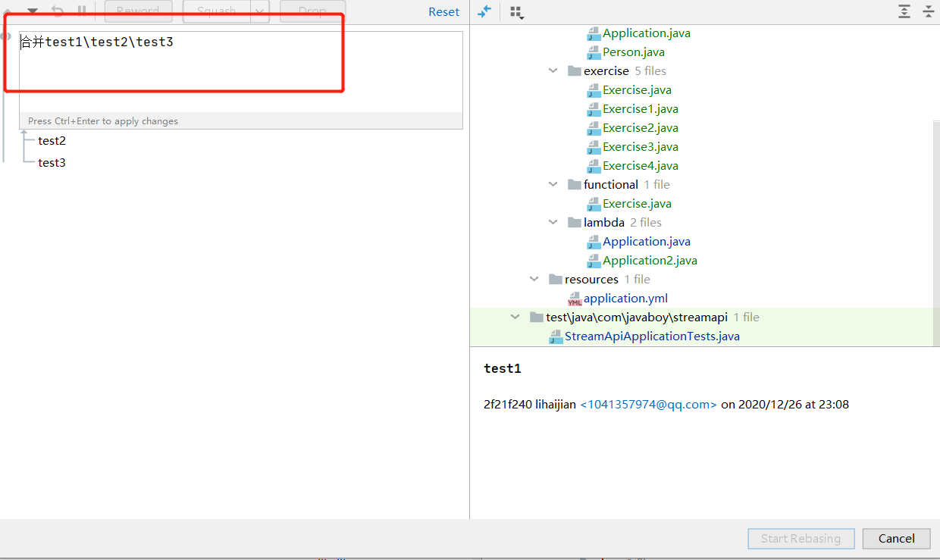Click the Java file icon beside Person.java

pos(594,52)
